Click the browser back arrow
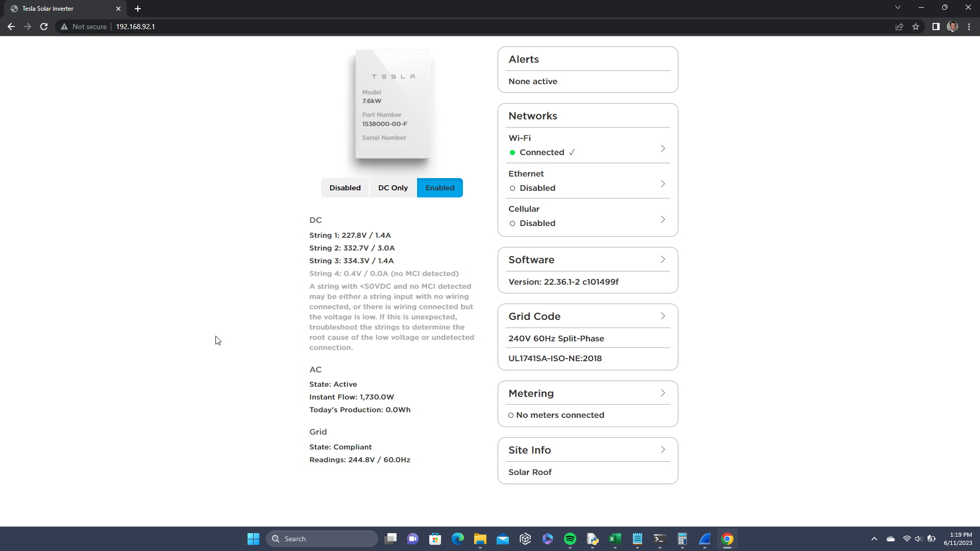 tap(11, 26)
